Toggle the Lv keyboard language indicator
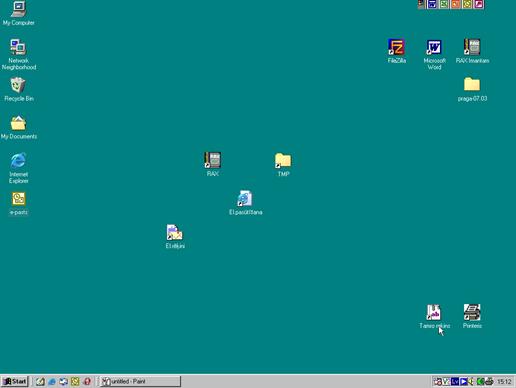 click(x=455, y=382)
